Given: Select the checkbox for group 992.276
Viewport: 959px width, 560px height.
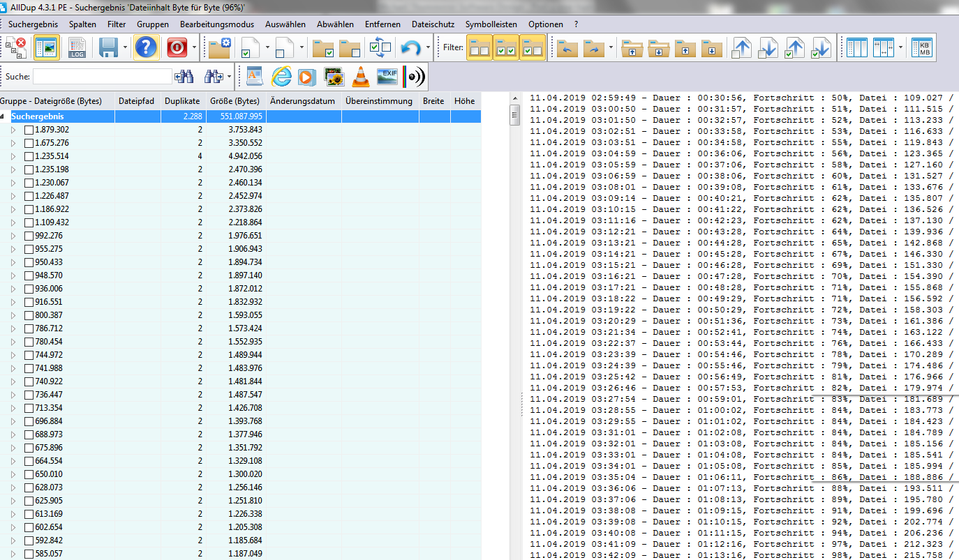Looking at the screenshot, I should [x=29, y=236].
